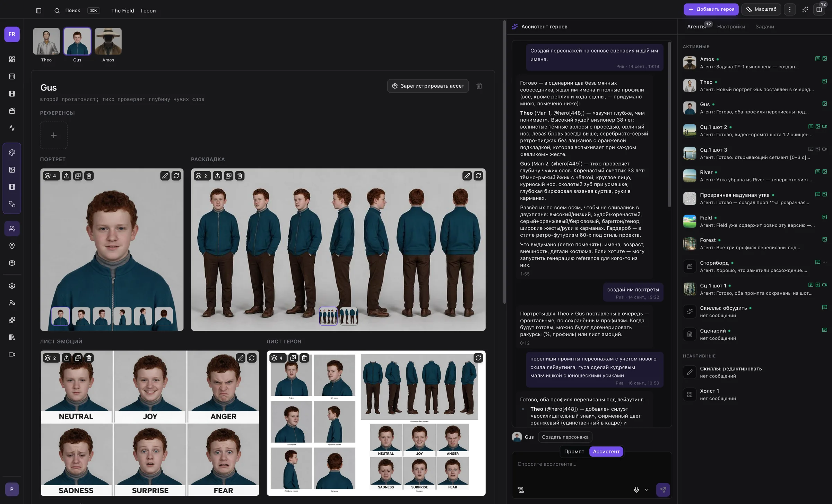Click the Масштаб button
This screenshot has height=504, width=832.
pos(761,9)
